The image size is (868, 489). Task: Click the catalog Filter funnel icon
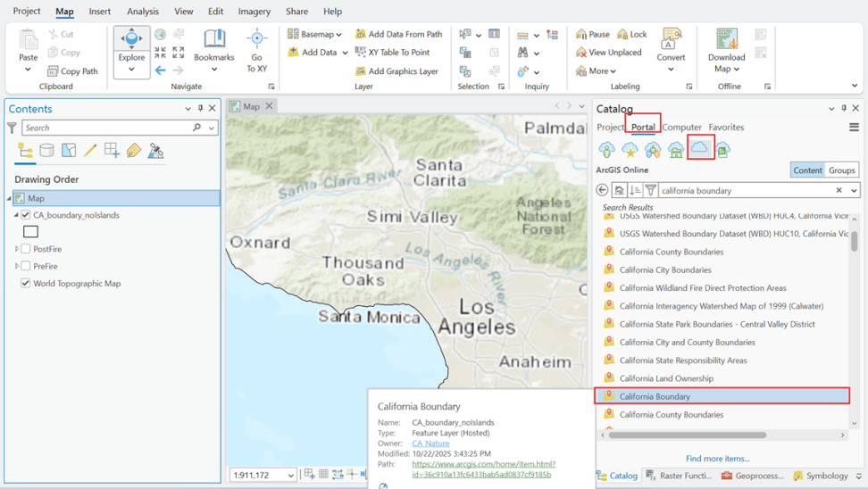pos(651,190)
